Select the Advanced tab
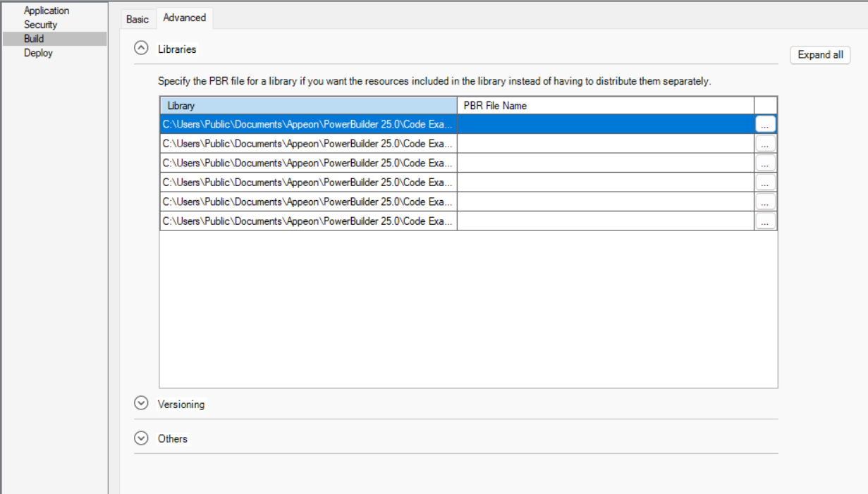Image resolution: width=868 pixels, height=494 pixels. tap(184, 18)
